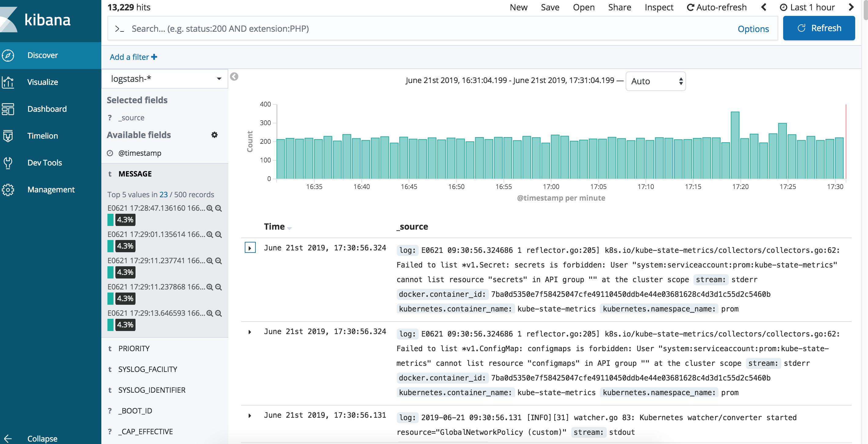868x444 pixels.
Task: Expand the v1.ConfigMap log row
Action: [250, 332]
